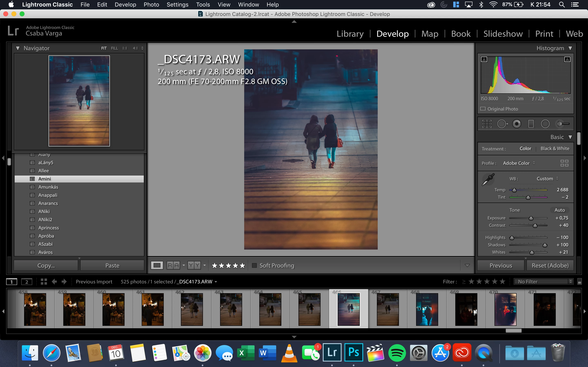
Task: Collapse the Navigator panel
Action: (18, 48)
